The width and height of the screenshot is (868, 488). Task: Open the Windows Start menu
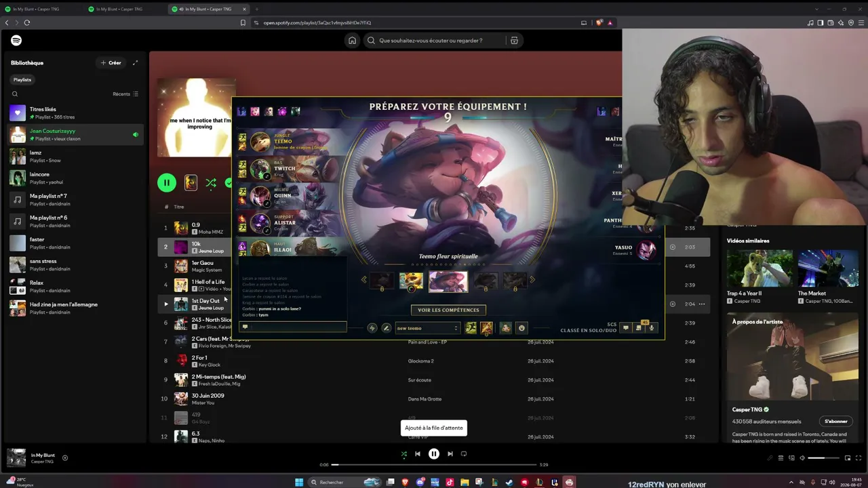point(299,483)
